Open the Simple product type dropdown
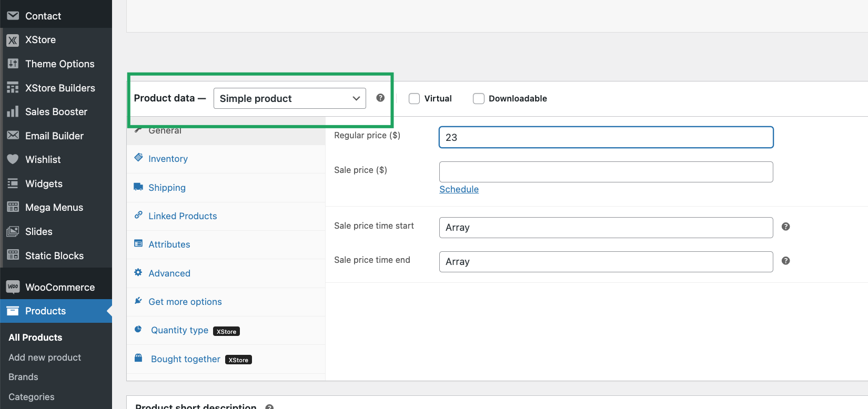Viewport: 868px width, 409px height. tap(290, 98)
